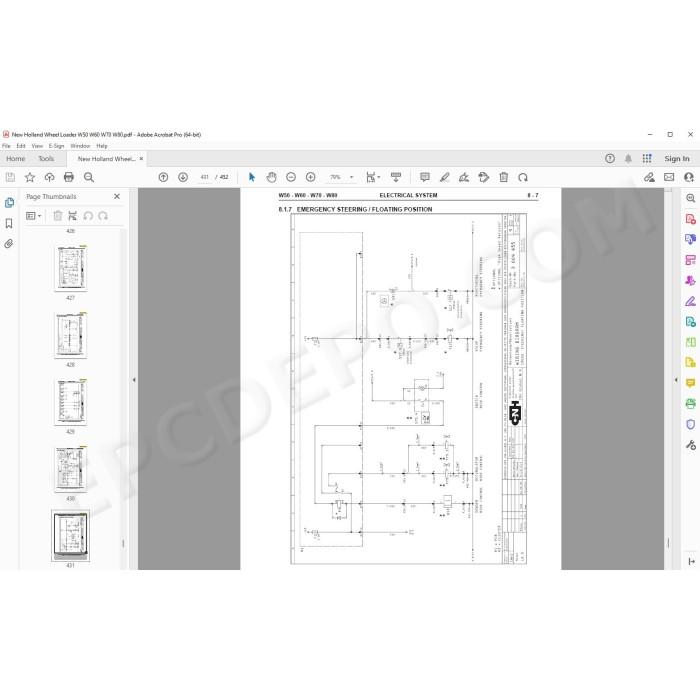Close the Page Thumbnails panel
Image resolution: width=700 pixels, height=700 pixels.
point(117,196)
